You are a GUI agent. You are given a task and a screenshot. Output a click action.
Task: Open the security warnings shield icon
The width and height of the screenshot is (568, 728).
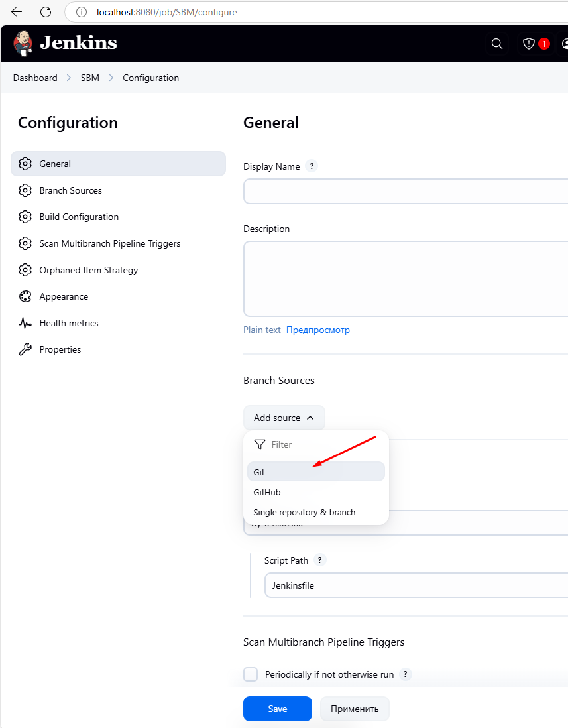[x=529, y=44]
